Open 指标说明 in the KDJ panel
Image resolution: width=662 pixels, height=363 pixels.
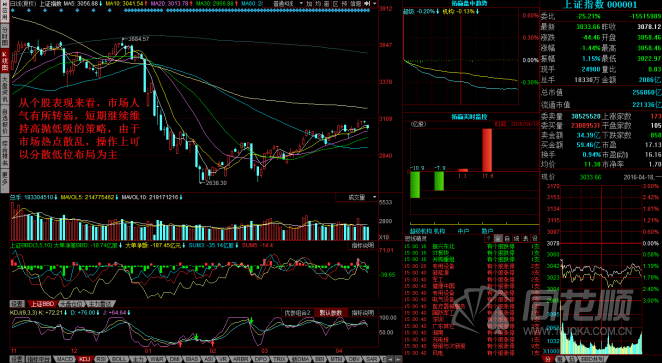pyautogui.click(x=363, y=313)
